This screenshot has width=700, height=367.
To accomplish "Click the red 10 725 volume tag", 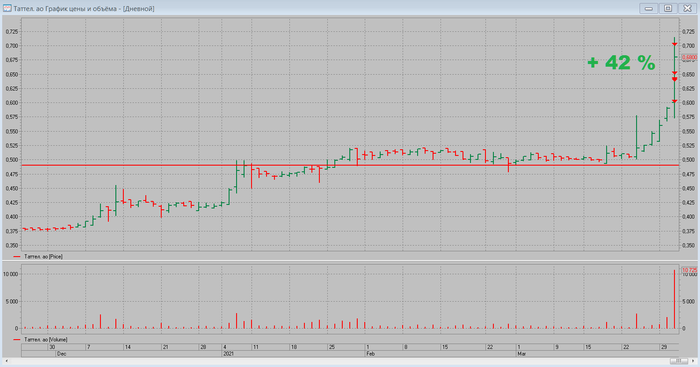I will [689, 270].
